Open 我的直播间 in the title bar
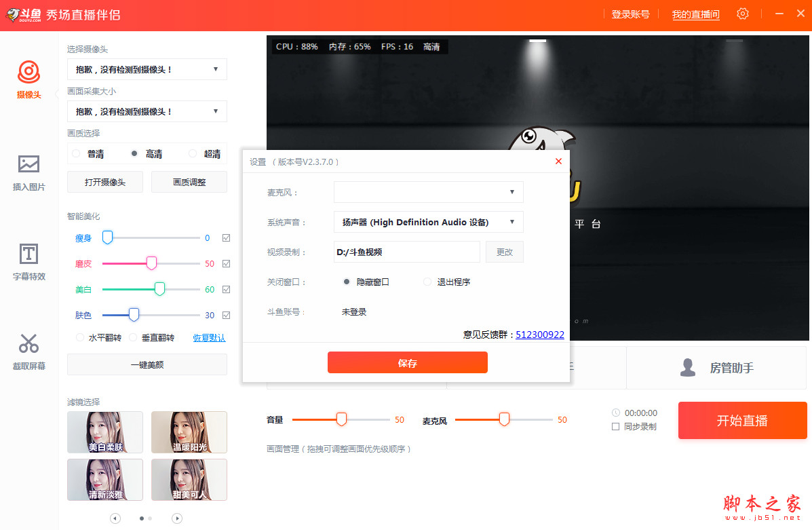This screenshot has width=812, height=530. [695, 14]
